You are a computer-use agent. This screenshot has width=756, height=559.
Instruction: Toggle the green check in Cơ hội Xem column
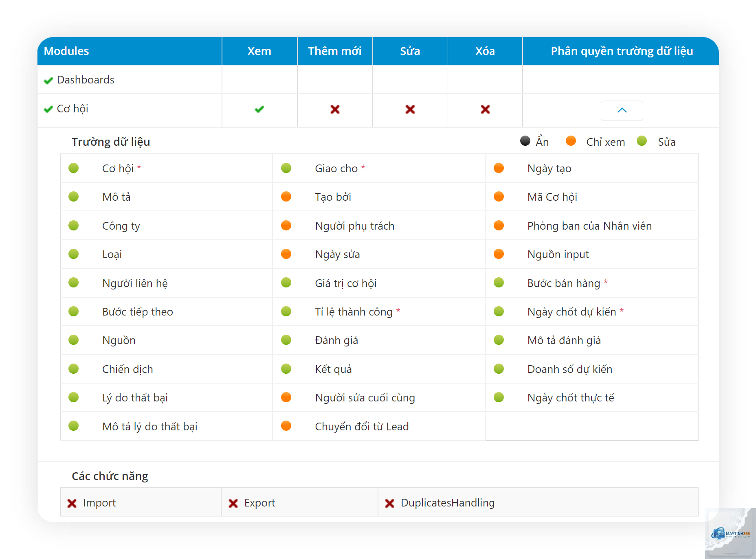(x=259, y=109)
